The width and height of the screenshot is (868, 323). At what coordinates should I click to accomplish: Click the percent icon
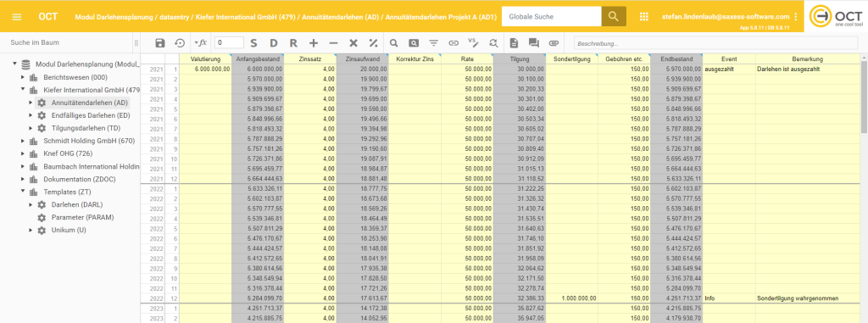pyautogui.click(x=373, y=42)
